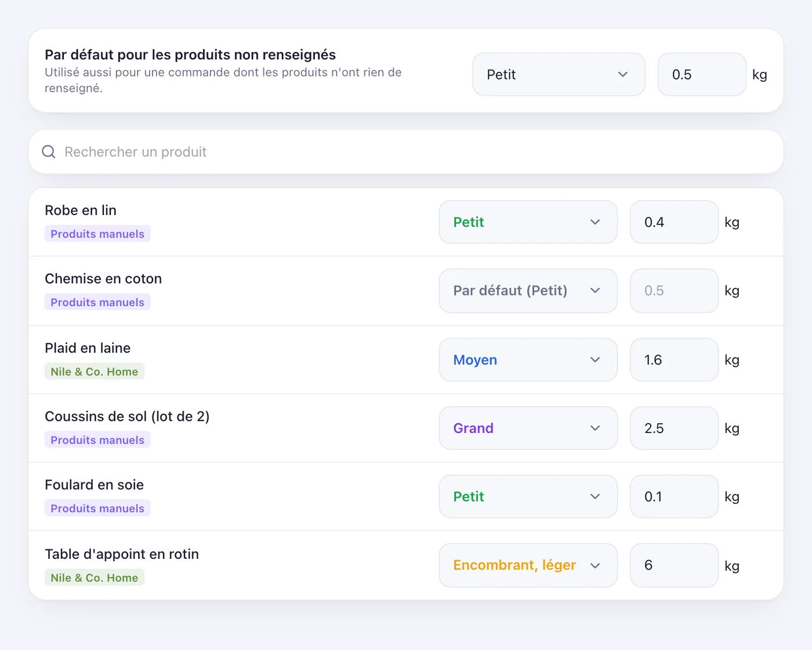Edit weight field for Plaid en laine
The height and width of the screenshot is (650, 812).
674,360
